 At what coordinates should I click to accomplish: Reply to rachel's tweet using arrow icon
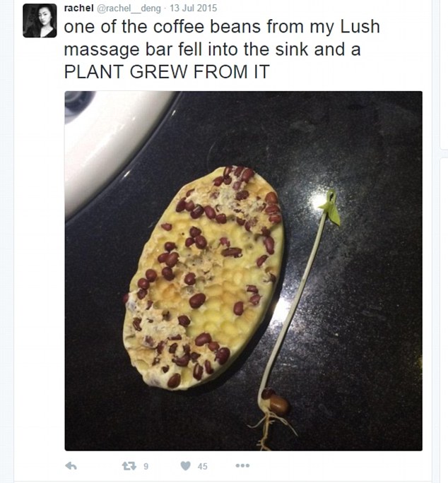pos(71,466)
